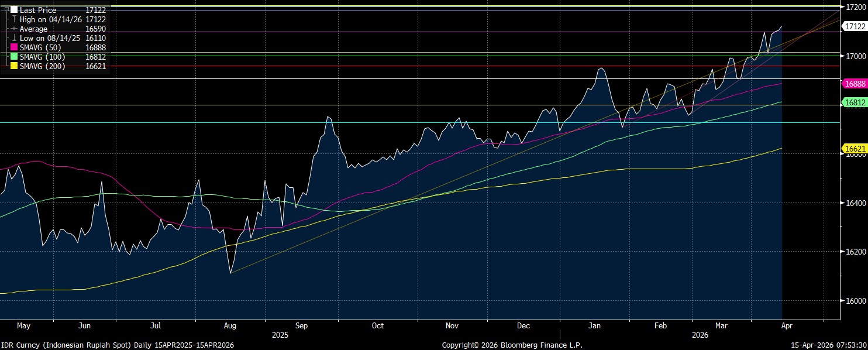This screenshot has width=868, height=350.
Task: Select the Low marker icon in legend
Action: pyautogui.click(x=14, y=38)
